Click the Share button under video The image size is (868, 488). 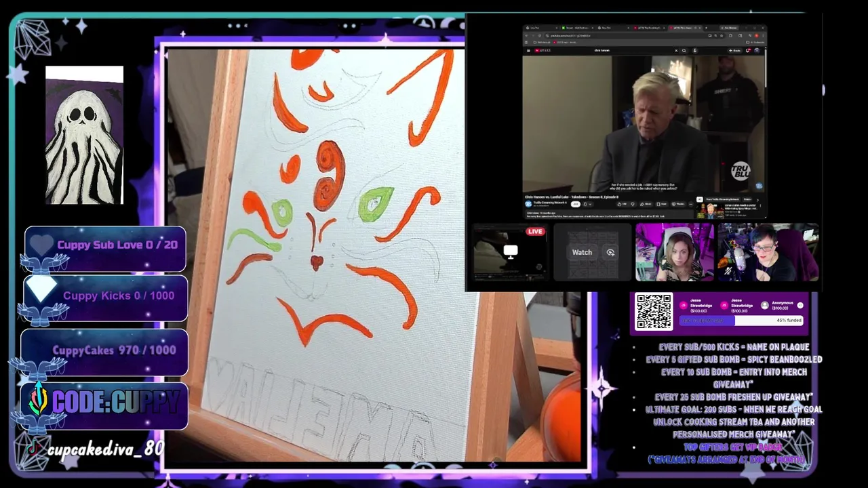(646, 204)
